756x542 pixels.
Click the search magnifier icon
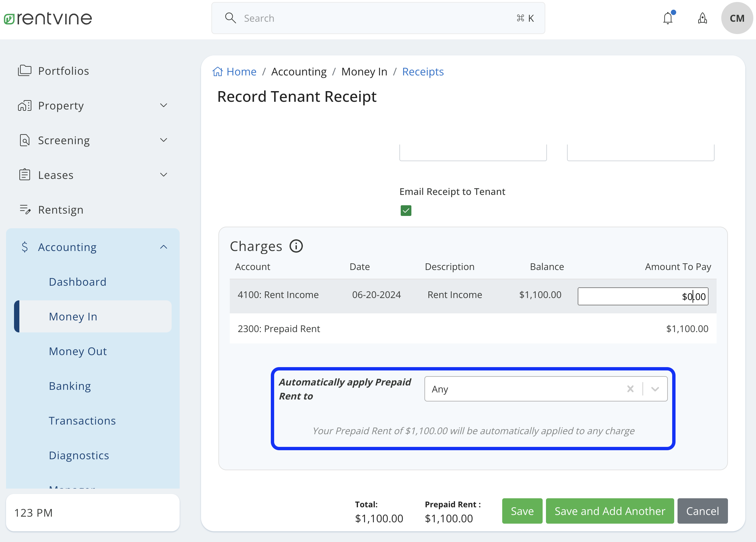[230, 18]
